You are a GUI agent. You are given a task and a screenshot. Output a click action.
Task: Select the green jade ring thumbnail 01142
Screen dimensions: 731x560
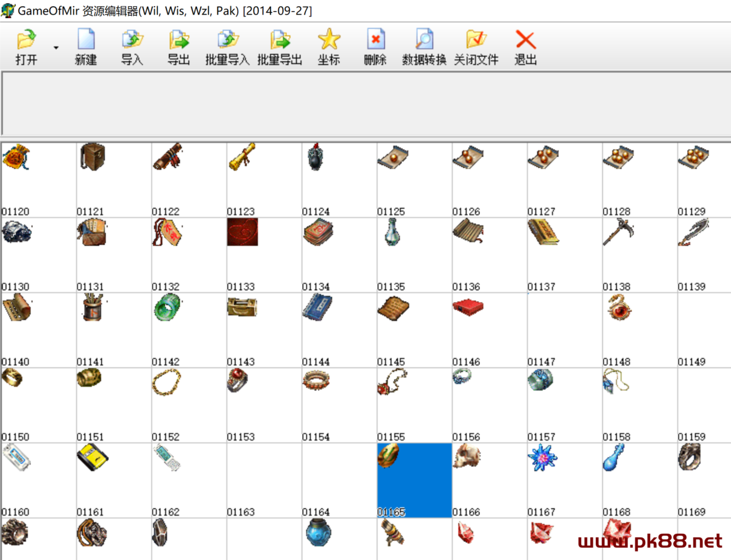pyautogui.click(x=189, y=329)
